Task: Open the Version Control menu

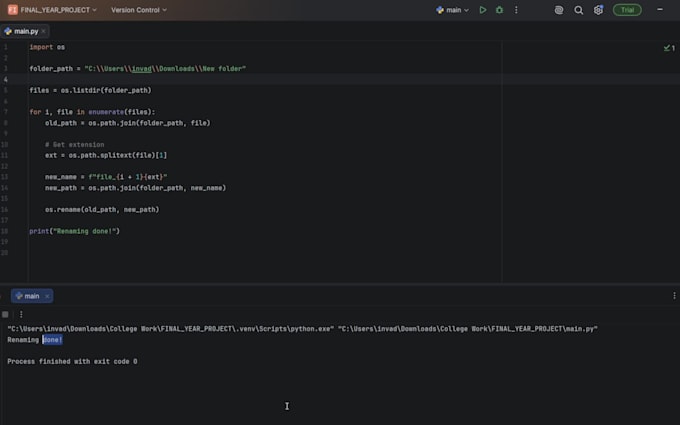Action: 138,10
